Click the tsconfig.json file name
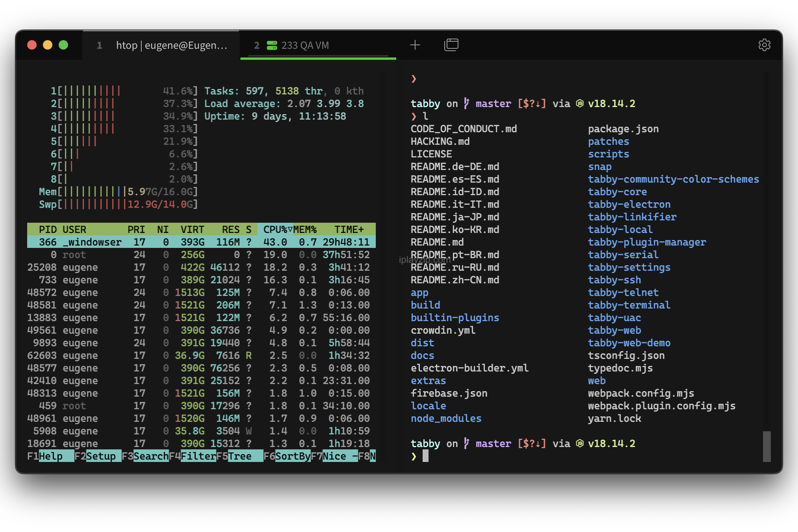The width and height of the screenshot is (798, 532). pyautogui.click(x=626, y=355)
